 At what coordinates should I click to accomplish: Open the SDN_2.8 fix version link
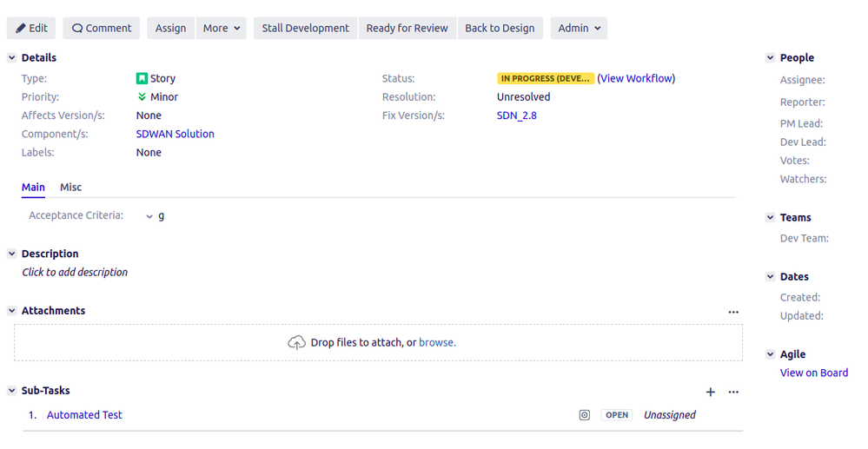coord(516,116)
